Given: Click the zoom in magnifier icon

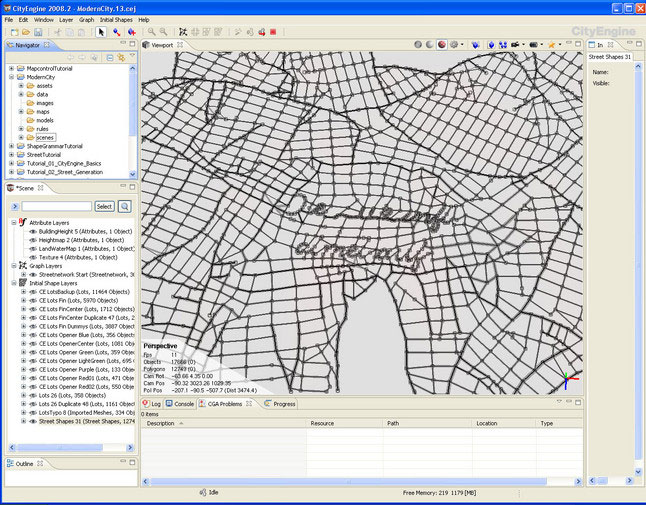Looking at the screenshot, I should click(x=151, y=32).
